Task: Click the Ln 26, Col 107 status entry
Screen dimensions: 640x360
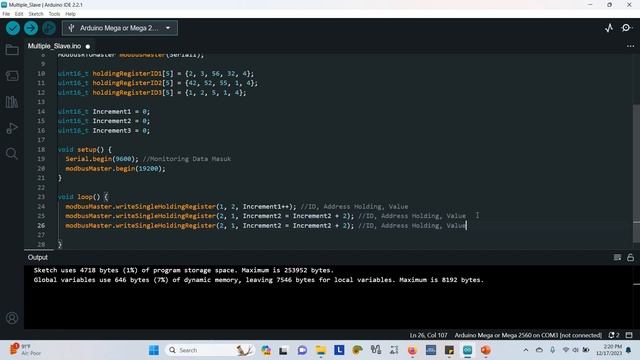Action: 429,335
